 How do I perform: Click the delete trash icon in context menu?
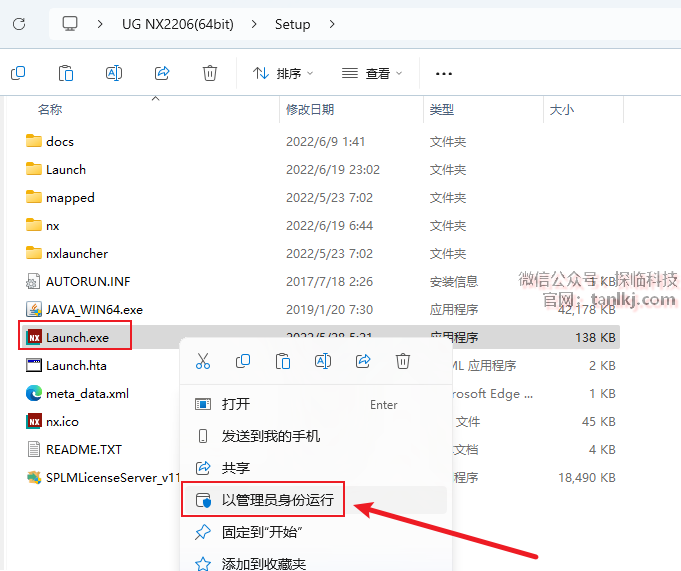pos(403,361)
